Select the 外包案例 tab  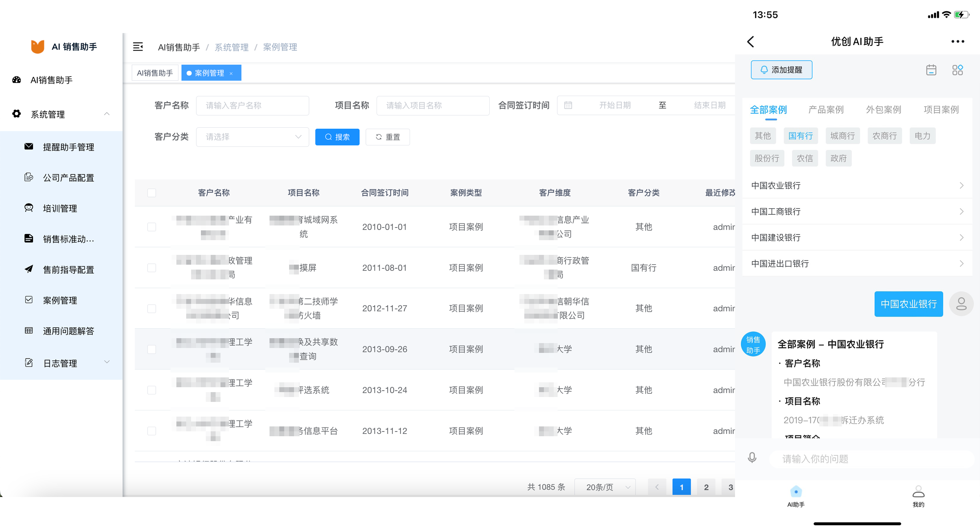(883, 110)
